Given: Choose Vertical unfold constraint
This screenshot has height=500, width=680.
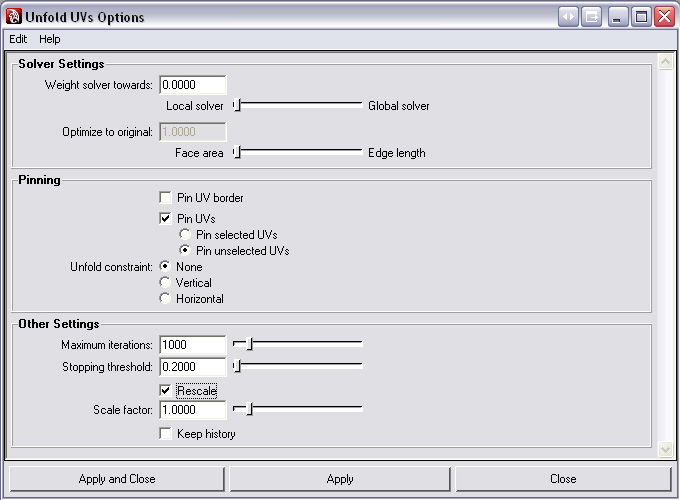Looking at the screenshot, I should (166, 283).
